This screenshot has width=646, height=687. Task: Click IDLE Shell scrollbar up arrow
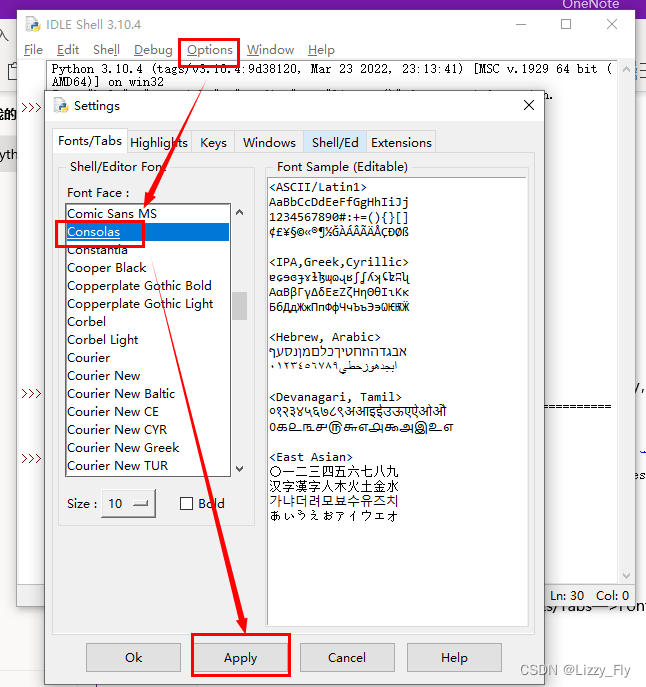coord(626,69)
